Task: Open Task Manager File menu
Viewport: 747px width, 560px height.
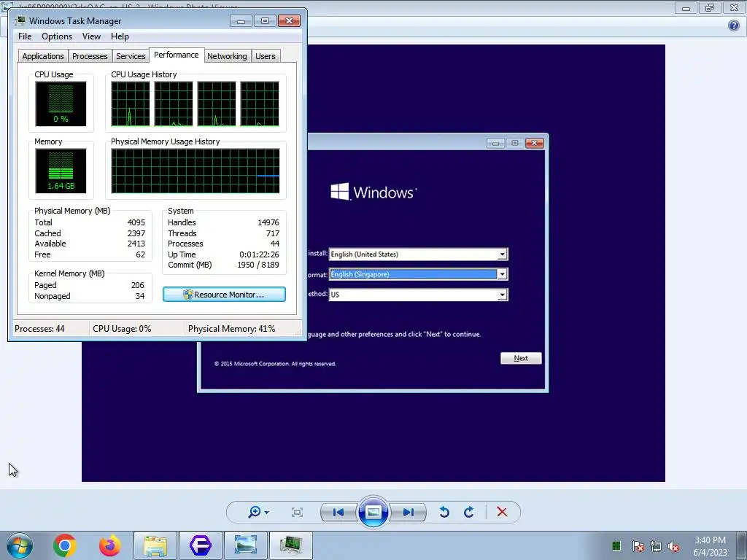Action: click(25, 36)
